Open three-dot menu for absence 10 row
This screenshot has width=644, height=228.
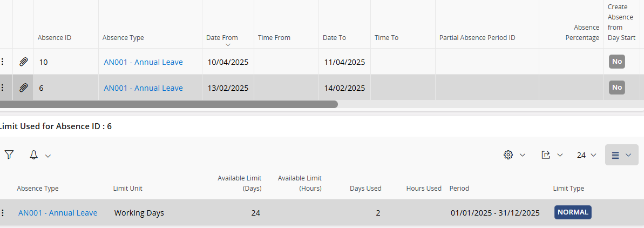tap(3, 62)
